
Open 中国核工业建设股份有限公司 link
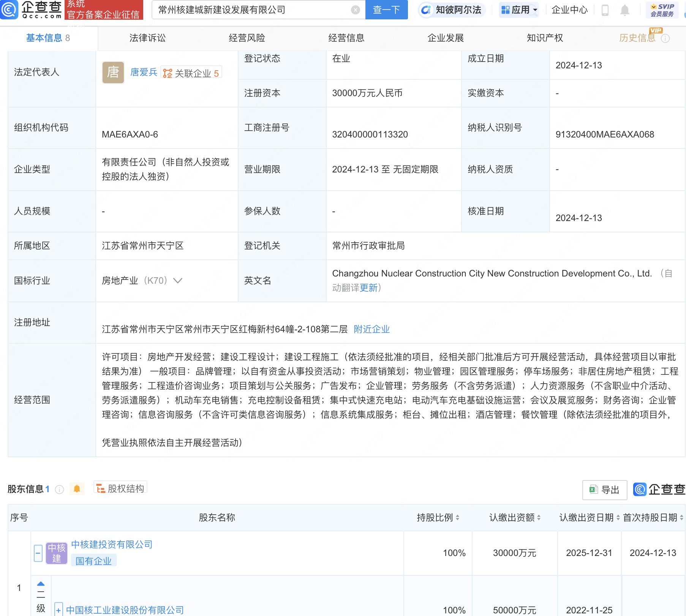[x=125, y=610]
